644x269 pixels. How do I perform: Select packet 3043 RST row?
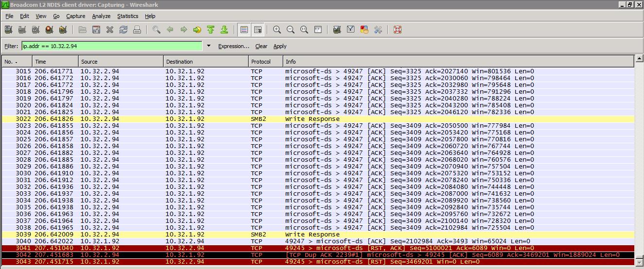318,262
